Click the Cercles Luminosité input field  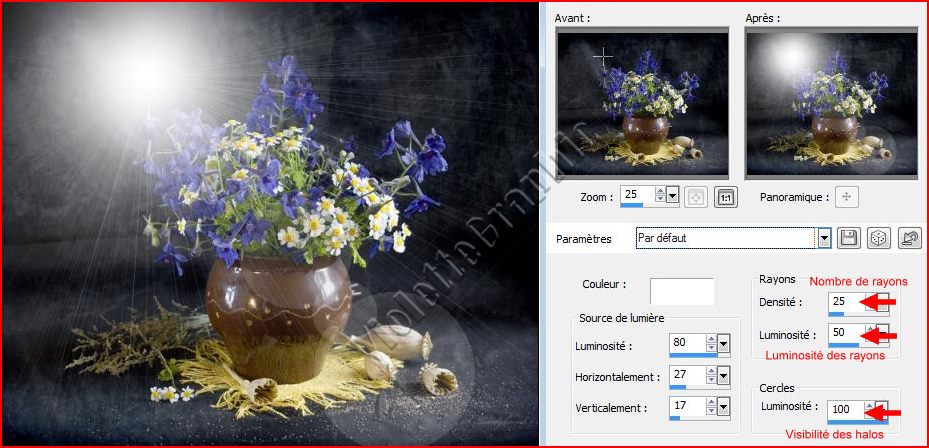pos(845,409)
